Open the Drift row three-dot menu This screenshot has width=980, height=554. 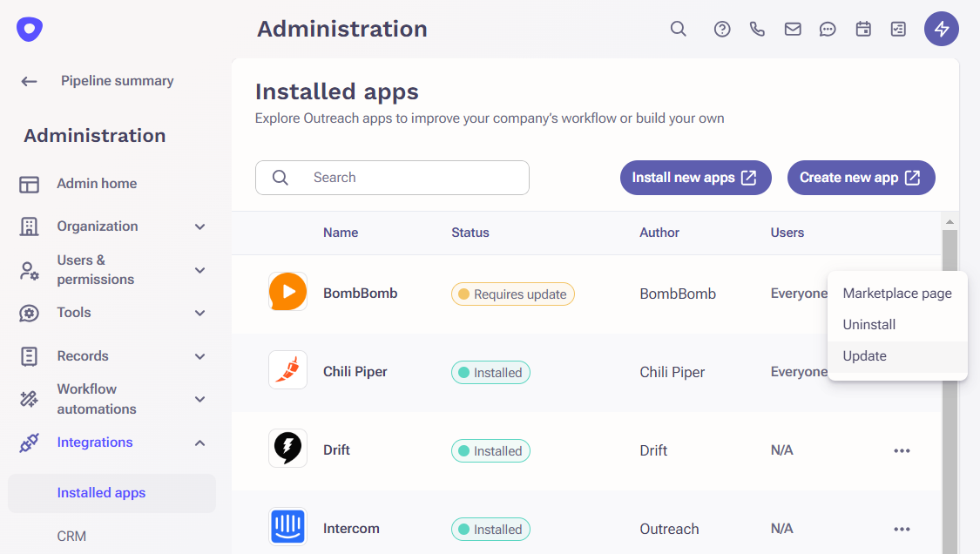coord(902,451)
